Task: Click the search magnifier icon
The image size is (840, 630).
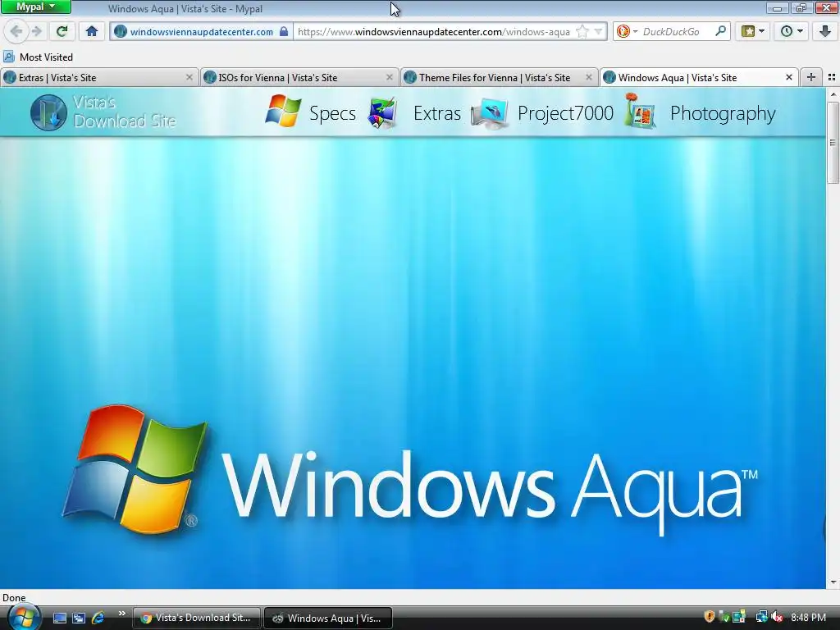Action: coord(720,32)
